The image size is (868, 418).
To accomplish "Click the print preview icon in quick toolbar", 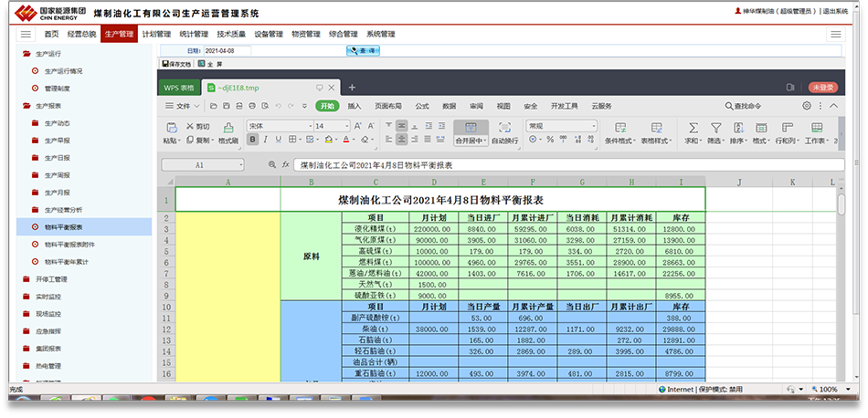I will (266, 106).
